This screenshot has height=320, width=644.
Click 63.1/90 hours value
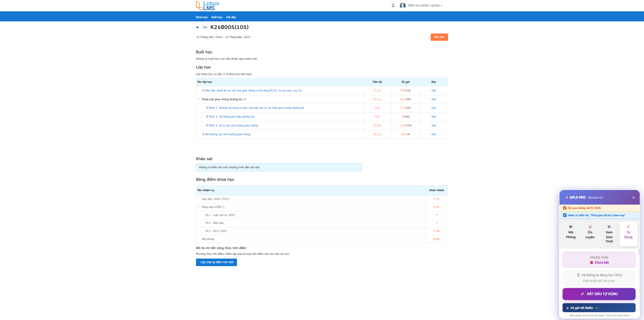(x=406, y=99)
